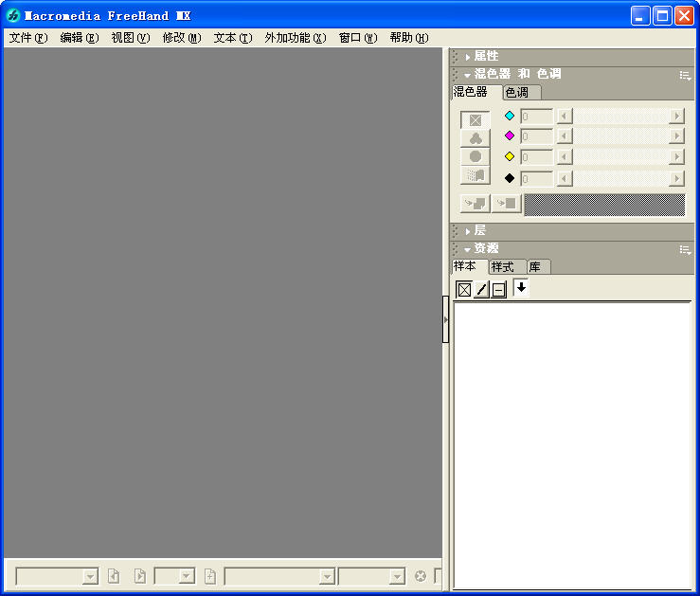Screen dimensions: 700x596
Task: Click the yellow slider right arrow
Action: (676, 157)
